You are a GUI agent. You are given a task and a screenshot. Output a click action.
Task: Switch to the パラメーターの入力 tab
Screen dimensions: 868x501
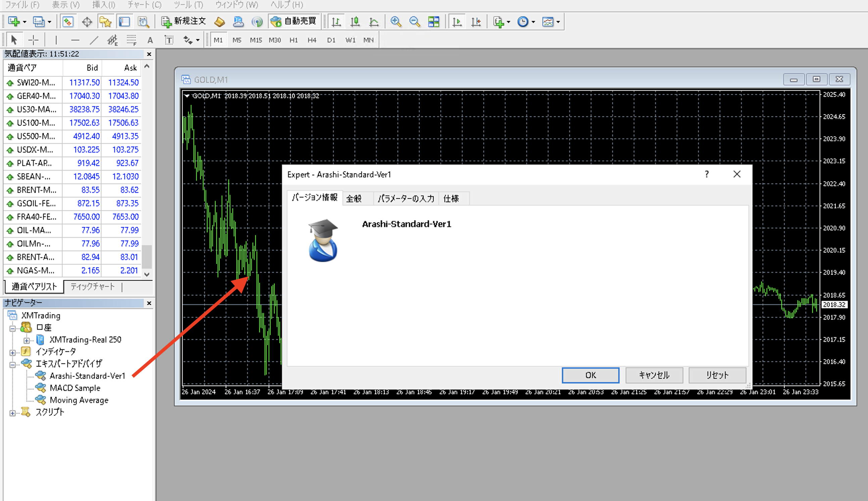tap(406, 198)
